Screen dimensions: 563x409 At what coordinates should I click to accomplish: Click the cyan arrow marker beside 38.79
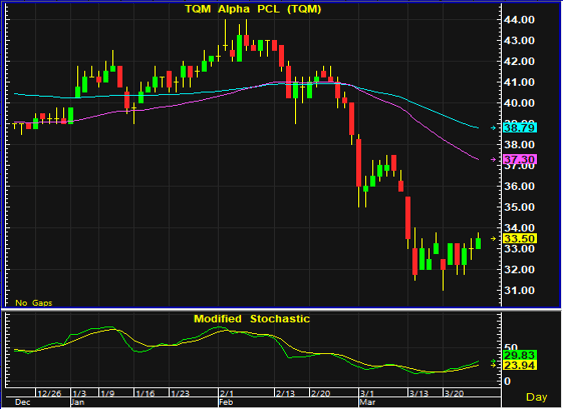click(493, 128)
